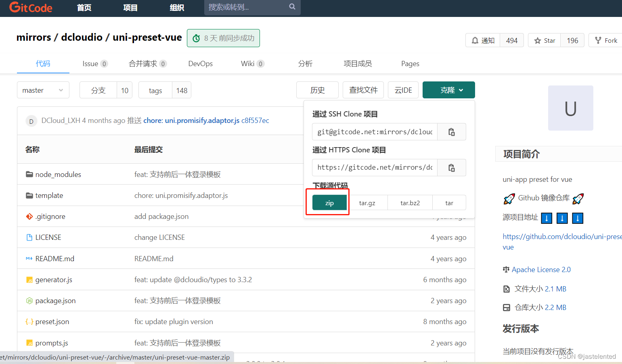Click the template folder icon
Image resolution: width=622 pixels, height=364 pixels.
click(29, 196)
